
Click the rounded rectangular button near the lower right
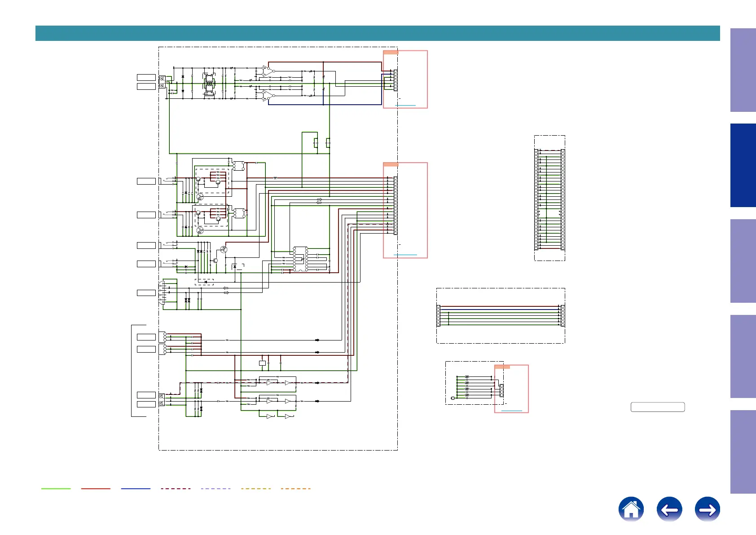click(658, 407)
